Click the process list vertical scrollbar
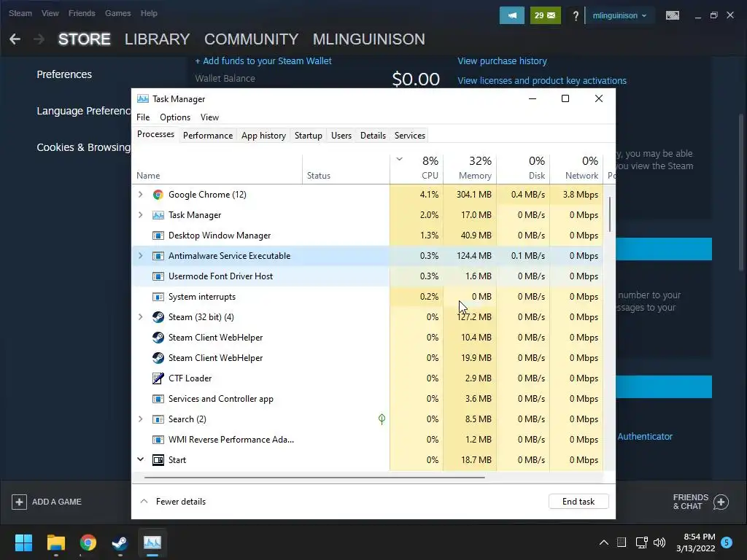747x560 pixels. pyautogui.click(x=609, y=215)
